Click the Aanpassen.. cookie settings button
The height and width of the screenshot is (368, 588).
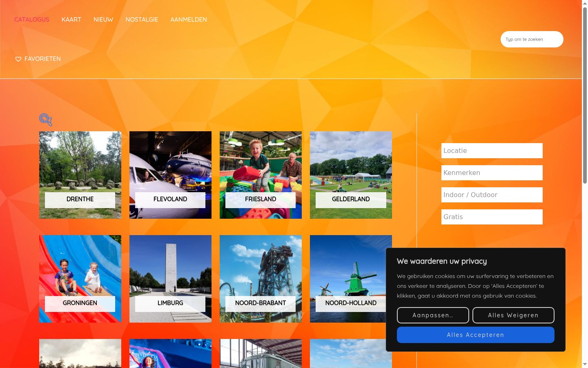[433, 315]
